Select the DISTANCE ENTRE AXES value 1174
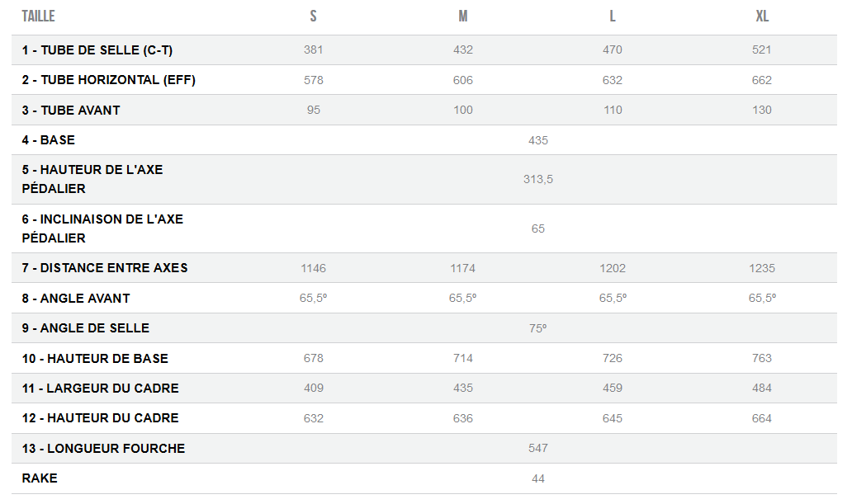852x504 pixels. [463, 268]
